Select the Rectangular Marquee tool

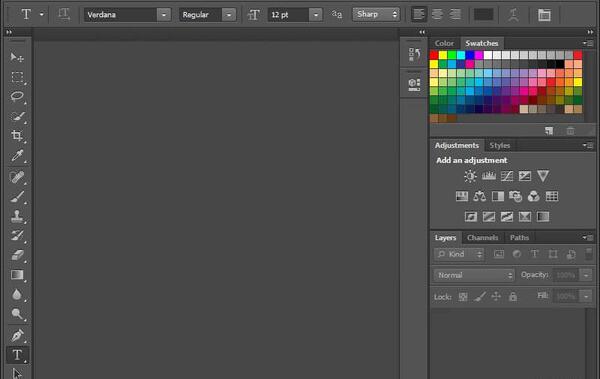pyautogui.click(x=17, y=77)
